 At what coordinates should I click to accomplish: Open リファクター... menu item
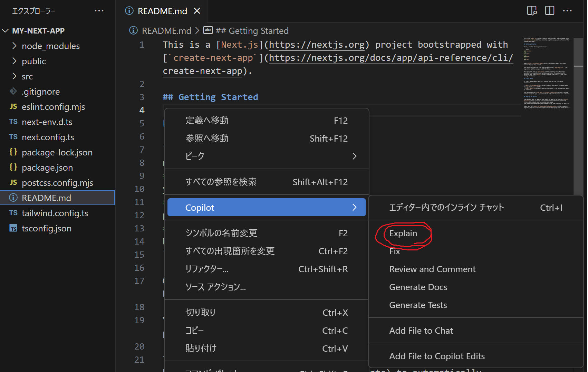coord(267,269)
